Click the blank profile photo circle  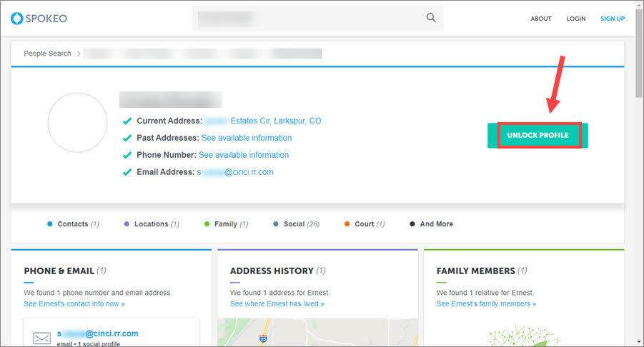coord(78,123)
